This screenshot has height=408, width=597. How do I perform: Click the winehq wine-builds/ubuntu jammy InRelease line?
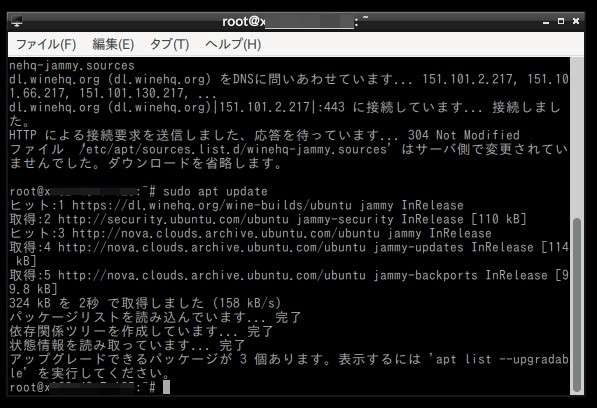236,206
